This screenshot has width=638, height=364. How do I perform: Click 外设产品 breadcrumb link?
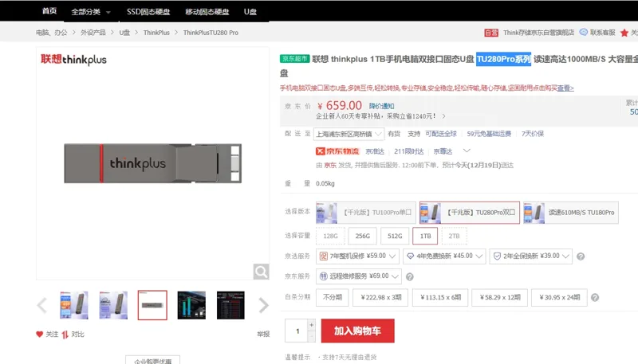[93, 33]
